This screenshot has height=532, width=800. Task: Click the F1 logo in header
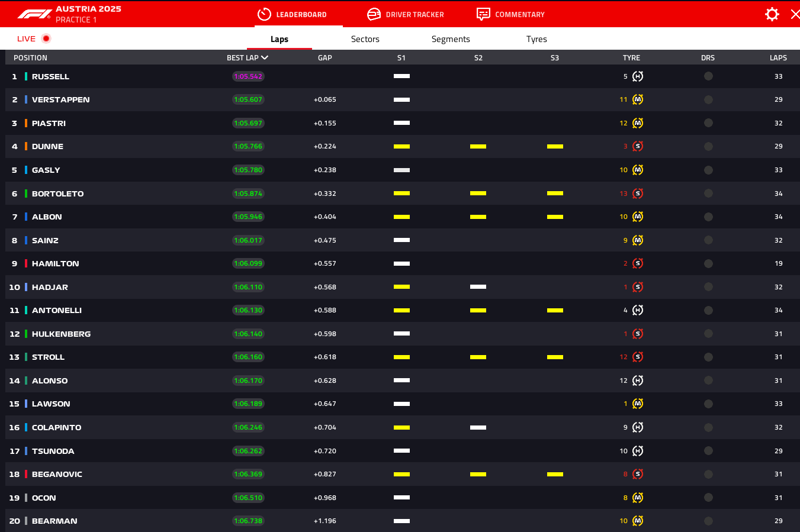[x=34, y=14]
